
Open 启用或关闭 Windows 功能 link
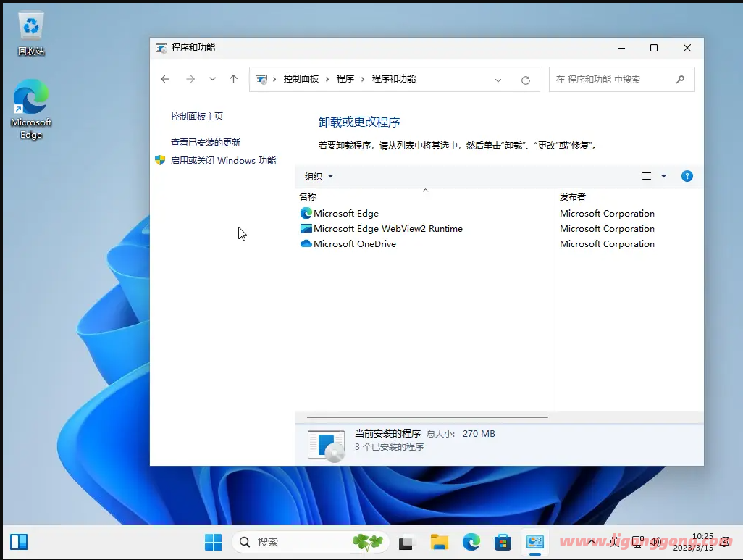point(223,161)
